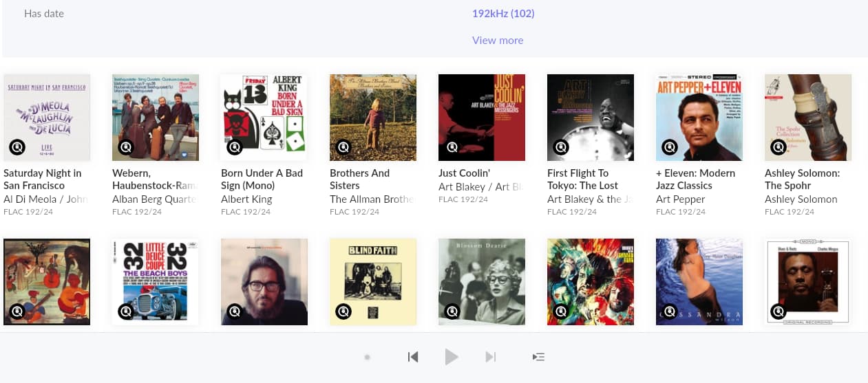Select the Has date filter option
This screenshot has height=383, width=868.
[x=44, y=14]
